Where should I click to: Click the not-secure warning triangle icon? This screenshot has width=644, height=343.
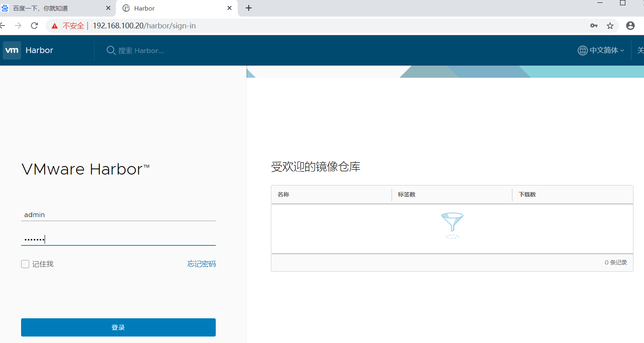pos(54,26)
